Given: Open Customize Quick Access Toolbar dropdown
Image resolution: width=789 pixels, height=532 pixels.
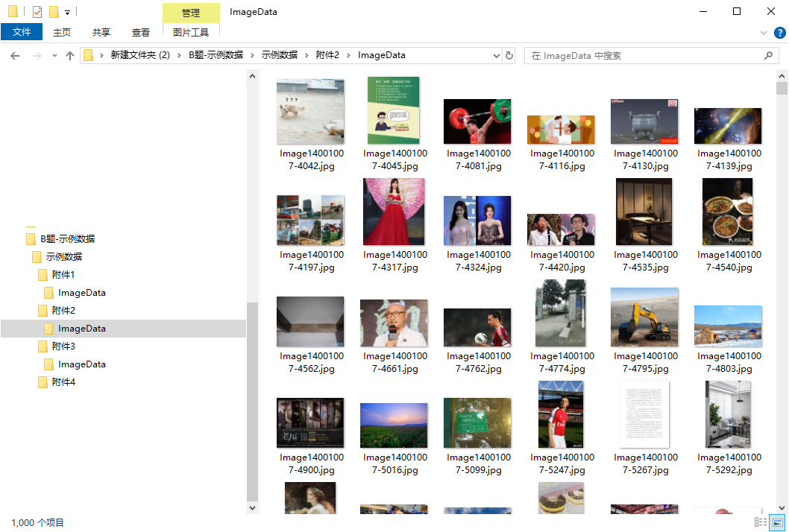Looking at the screenshot, I should click(x=67, y=12).
